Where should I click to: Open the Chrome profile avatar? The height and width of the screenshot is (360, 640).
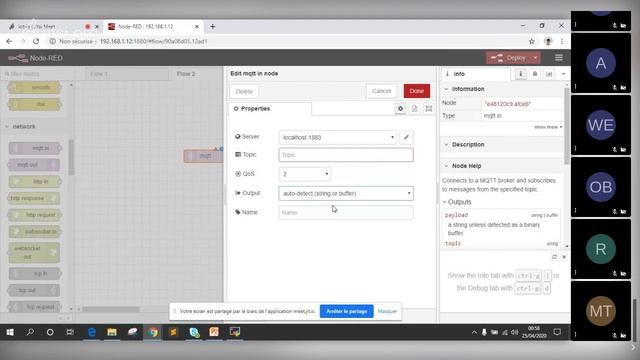pos(548,41)
